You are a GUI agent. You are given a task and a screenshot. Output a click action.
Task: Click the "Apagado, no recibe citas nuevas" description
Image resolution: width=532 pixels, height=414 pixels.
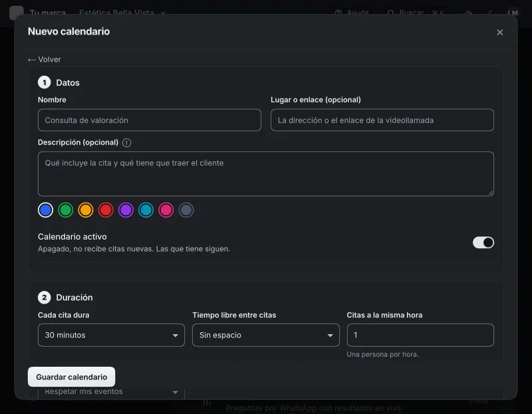[x=134, y=249]
